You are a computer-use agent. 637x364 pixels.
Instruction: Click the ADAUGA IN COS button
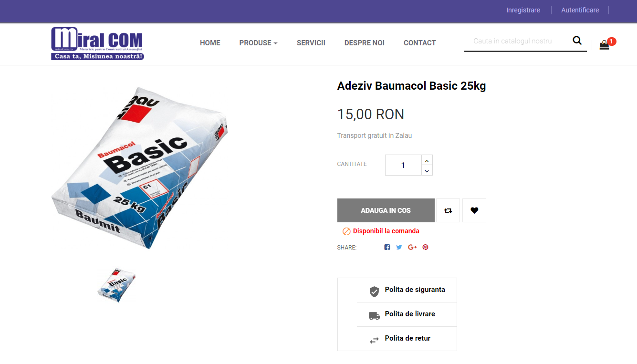386,210
